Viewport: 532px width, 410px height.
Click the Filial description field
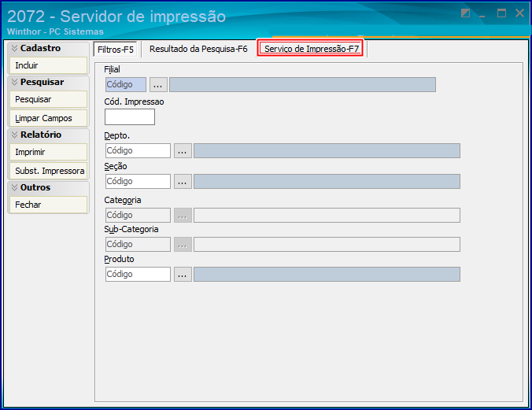pos(303,84)
